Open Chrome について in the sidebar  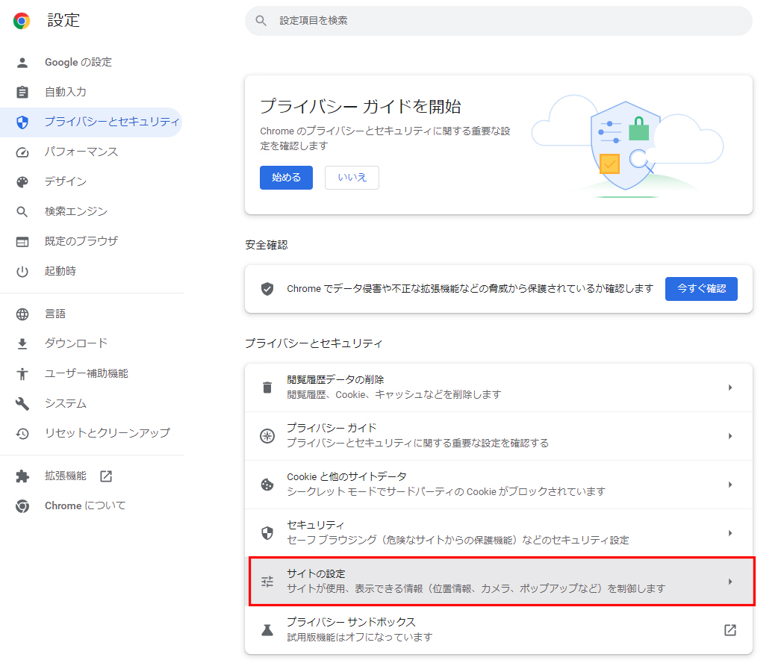click(x=85, y=506)
